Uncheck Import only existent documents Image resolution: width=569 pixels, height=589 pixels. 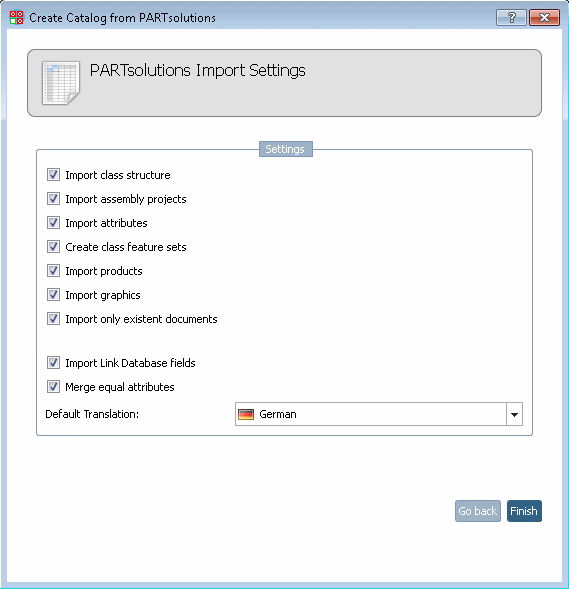click(x=53, y=319)
